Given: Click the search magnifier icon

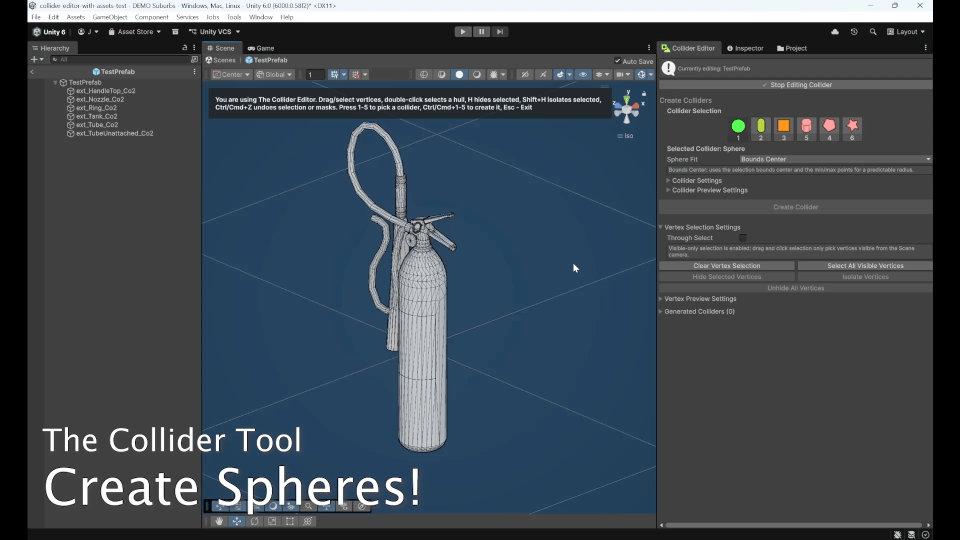Looking at the screenshot, I should point(872,32).
